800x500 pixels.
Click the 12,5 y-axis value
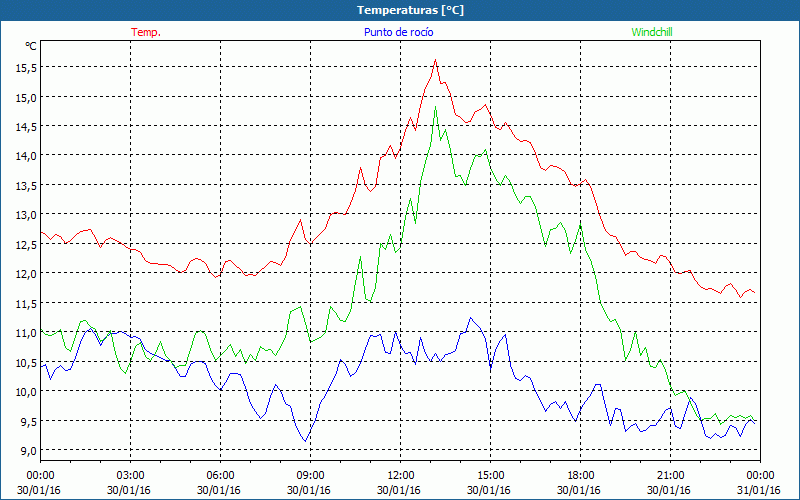[24, 244]
